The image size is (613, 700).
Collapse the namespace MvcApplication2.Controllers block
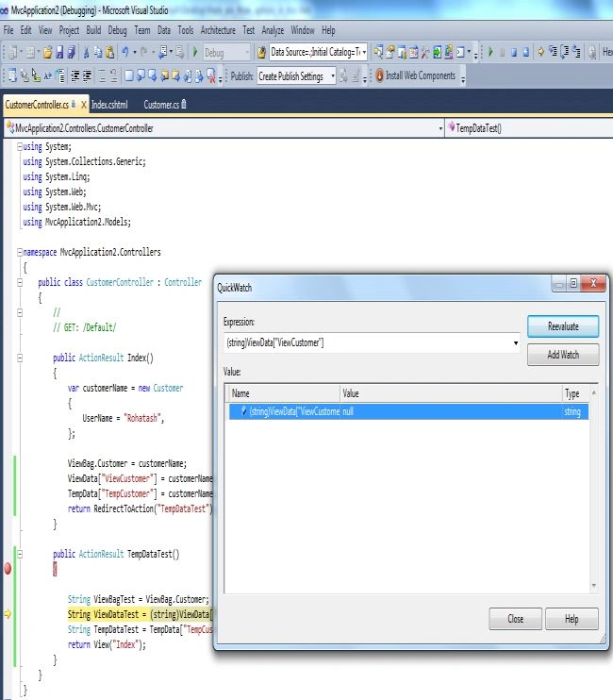coord(20,252)
